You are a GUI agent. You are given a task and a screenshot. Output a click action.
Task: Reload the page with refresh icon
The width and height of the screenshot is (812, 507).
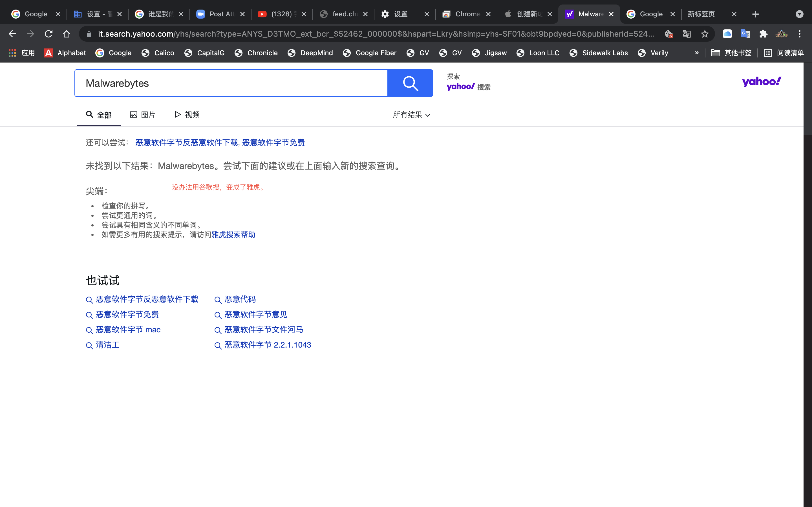pos(49,34)
